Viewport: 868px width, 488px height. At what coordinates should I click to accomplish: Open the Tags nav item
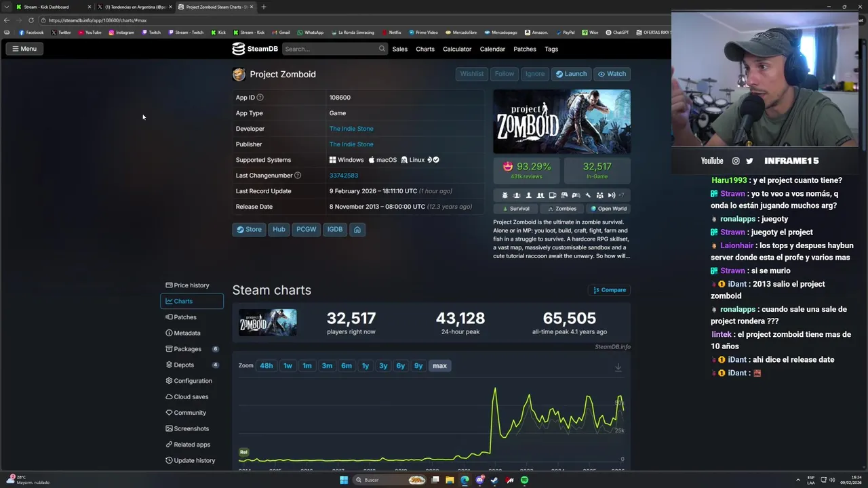(551, 49)
